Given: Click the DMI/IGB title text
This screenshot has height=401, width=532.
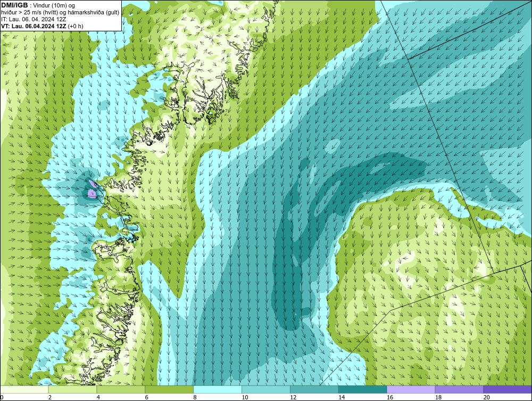Looking at the screenshot, I should click(x=14, y=5).
